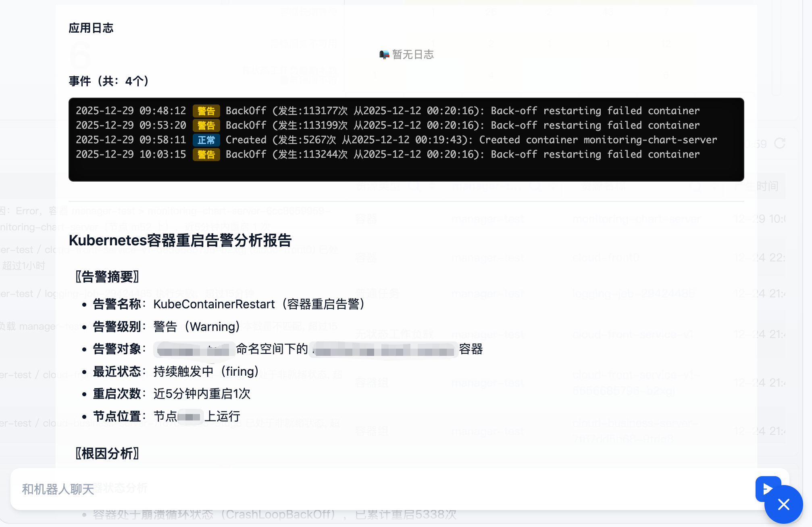Click the blurred namespace chip in 告警对象
Viewport: 812px width, 527px height.
point(194,349)
